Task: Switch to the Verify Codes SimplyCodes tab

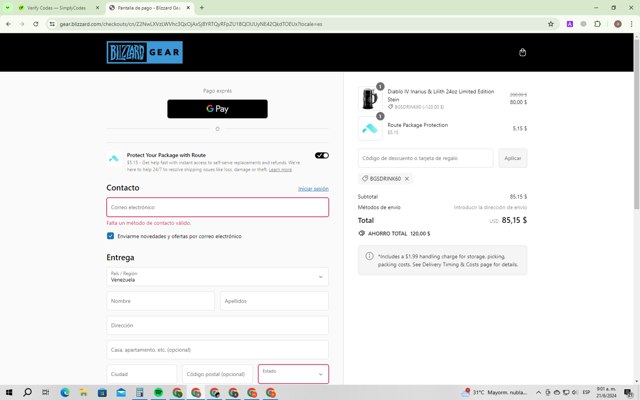Action: [56, 8]
